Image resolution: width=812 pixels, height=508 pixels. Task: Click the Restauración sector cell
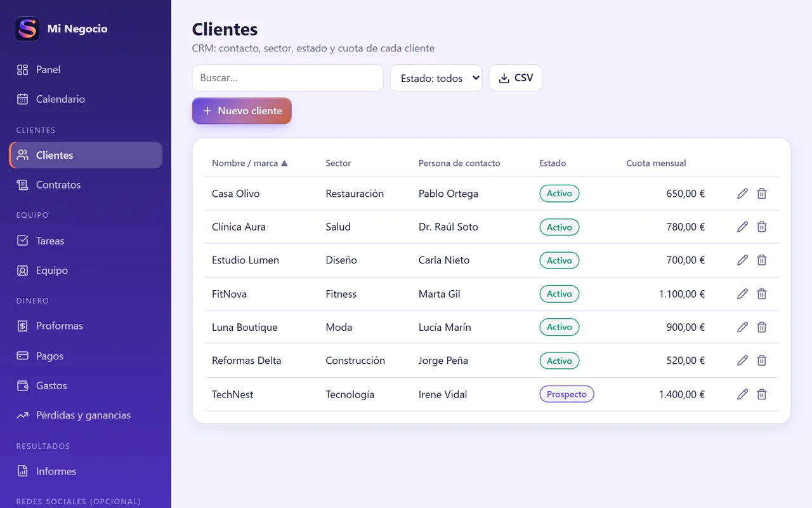pos(355,194)
